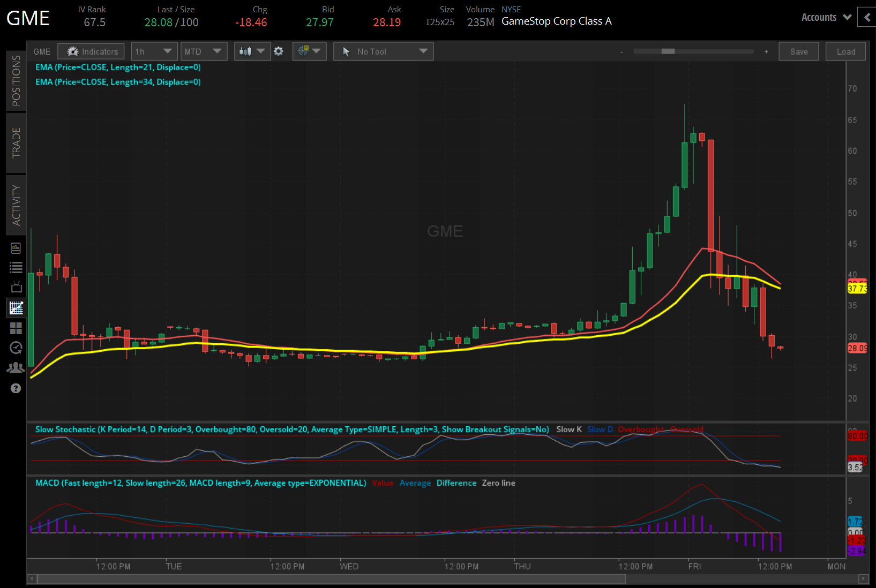Open the ACTIVITY tab

click(x=16, y=205)
